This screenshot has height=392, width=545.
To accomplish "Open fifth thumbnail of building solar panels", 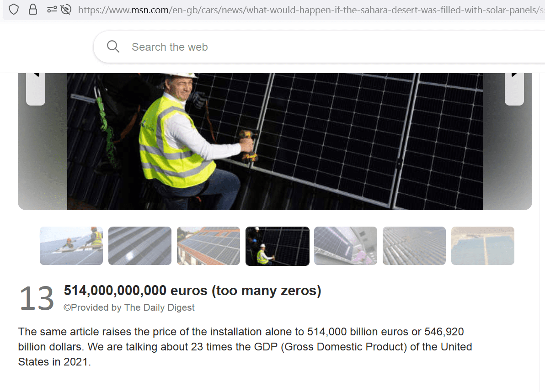I will coord(346,246).
